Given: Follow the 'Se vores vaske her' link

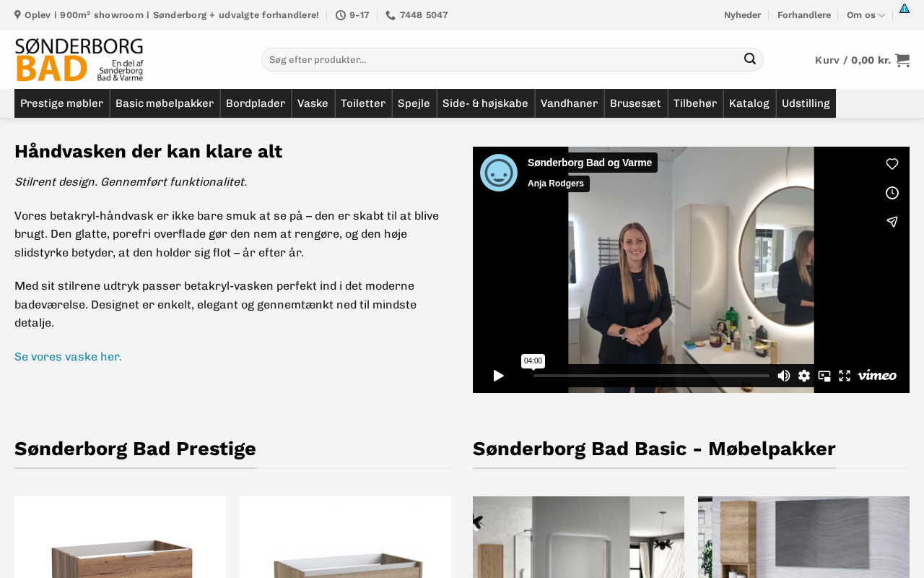Looking at the screenshot, I should click(x=69, y=357).
